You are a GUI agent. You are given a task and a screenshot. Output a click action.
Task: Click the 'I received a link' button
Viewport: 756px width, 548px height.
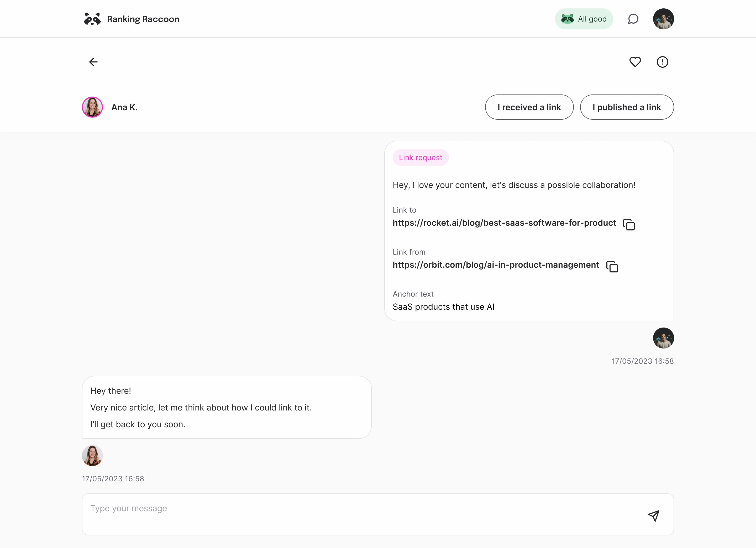point(529,107)
